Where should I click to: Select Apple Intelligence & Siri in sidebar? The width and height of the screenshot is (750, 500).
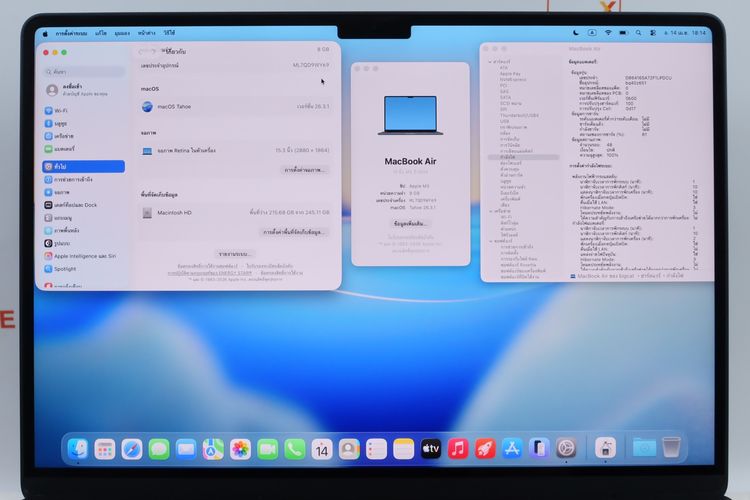[83, 256]
